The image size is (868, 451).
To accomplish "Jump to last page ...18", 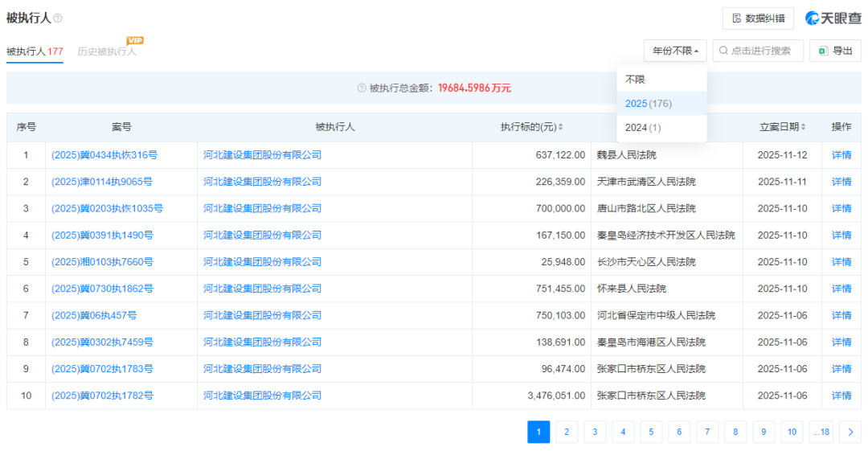I will (x=821, y=432).
